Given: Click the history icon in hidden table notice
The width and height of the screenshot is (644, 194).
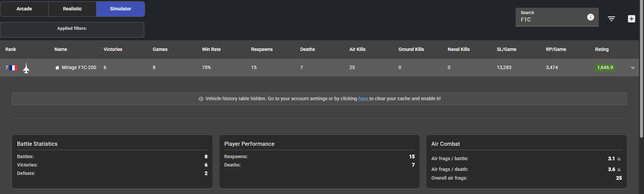Looking at the screenshot, I should [x=201, y=99].
